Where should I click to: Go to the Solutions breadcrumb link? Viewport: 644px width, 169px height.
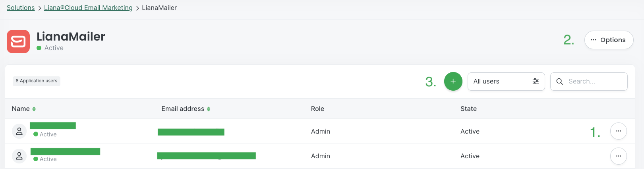pos(21,8)
